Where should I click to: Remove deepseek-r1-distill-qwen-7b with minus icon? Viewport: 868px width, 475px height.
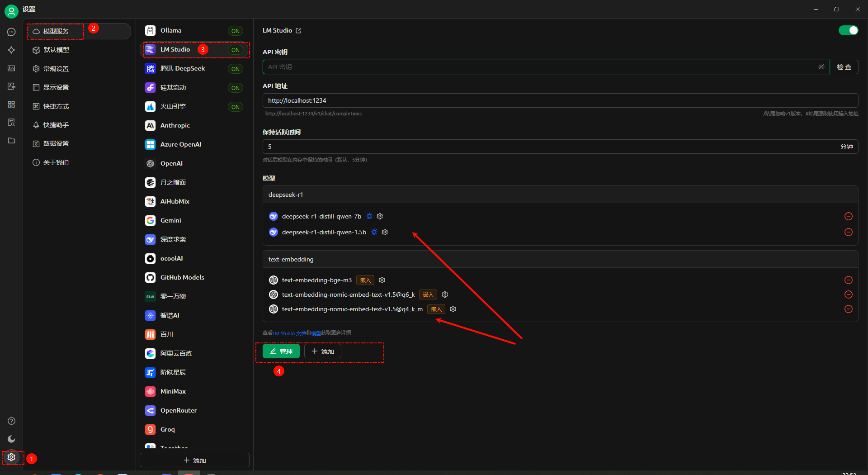click(849, 216)
